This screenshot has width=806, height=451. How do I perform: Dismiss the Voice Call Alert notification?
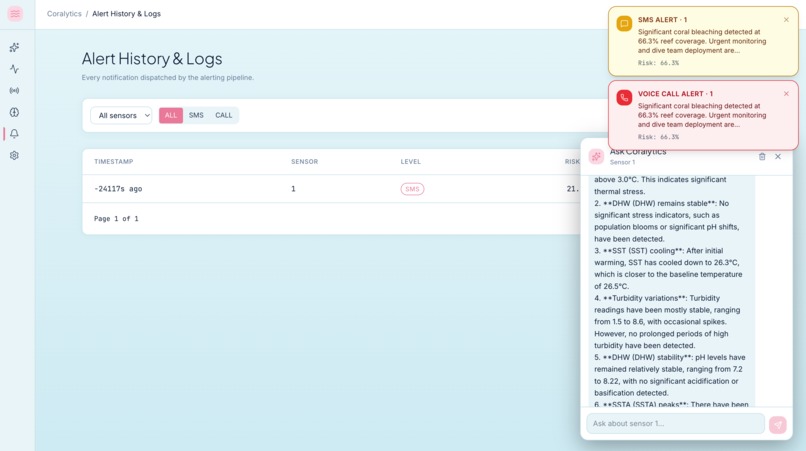click(x=786, y=94)
